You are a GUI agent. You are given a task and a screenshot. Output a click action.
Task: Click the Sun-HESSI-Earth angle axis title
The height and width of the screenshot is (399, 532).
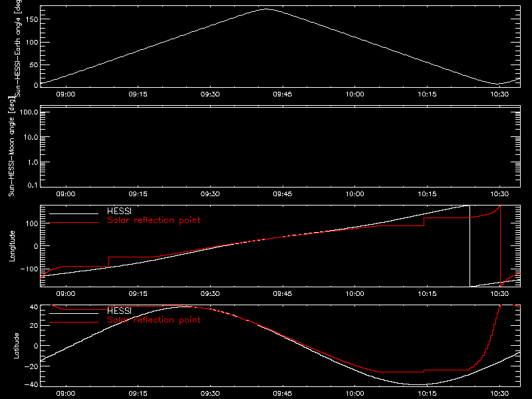pos(18,47)
